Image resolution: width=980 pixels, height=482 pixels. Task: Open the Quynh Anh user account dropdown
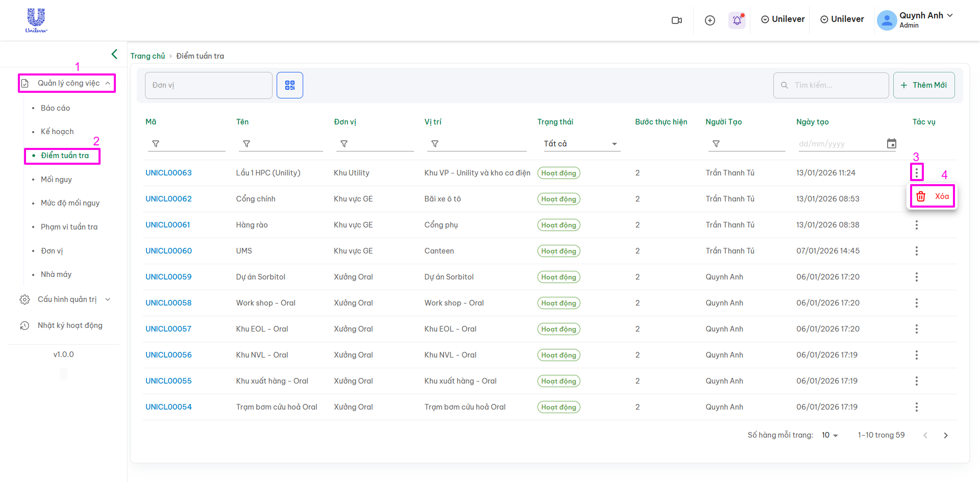(x=915, y=20)
